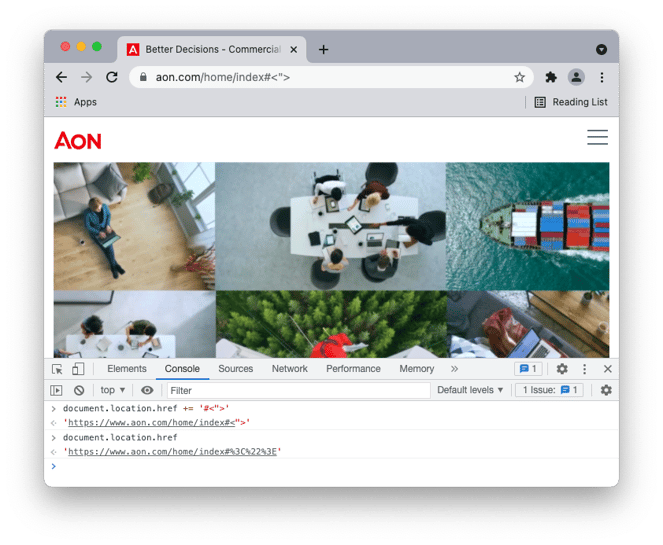Switch to the Elements tab
663x545 pixels.
coord(127,369)
